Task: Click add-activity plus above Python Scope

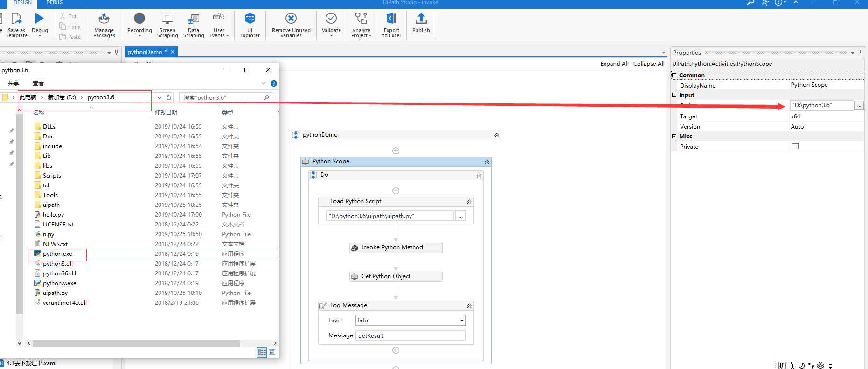Action: 396,150
